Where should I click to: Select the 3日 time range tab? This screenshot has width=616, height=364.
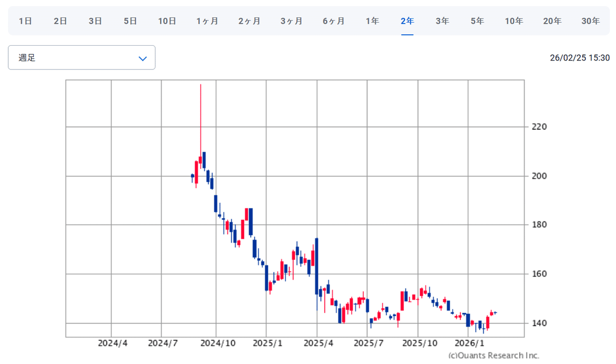pos(95,21)
